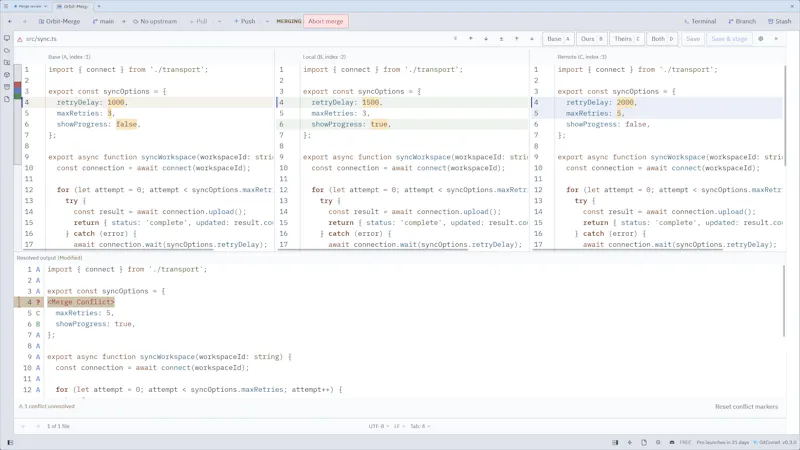The width and height of the screenshot is (800, 450).
Task: Open first sidebar icon (monitor)
Action: pos(7,38)
